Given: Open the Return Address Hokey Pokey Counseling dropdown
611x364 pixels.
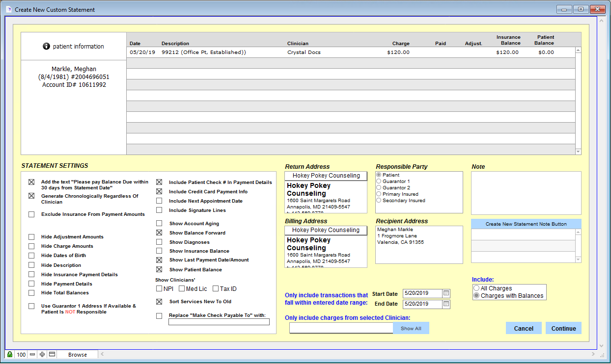Looking at the screenshot, I should point(326,176).
